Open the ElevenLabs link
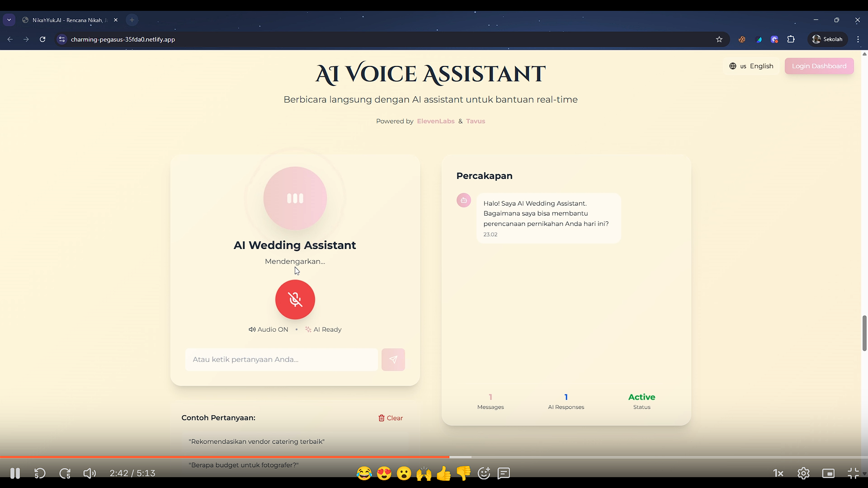The width and height of the screenshot is (868, 488). [x=435, y=121]
